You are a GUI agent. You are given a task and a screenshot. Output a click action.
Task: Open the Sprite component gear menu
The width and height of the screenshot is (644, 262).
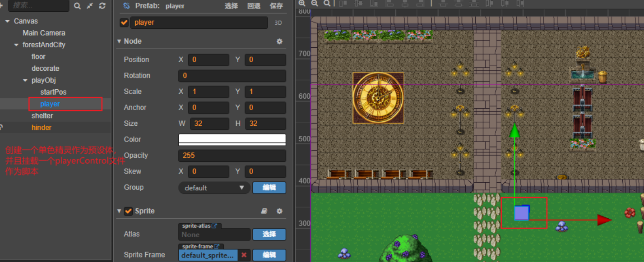[279, 211]
